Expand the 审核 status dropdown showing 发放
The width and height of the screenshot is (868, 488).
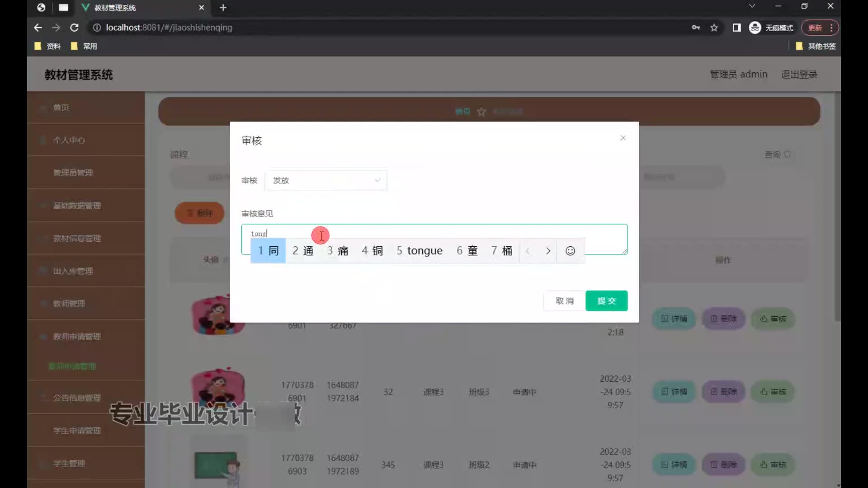pyautogui.click(x=325, y=180)
